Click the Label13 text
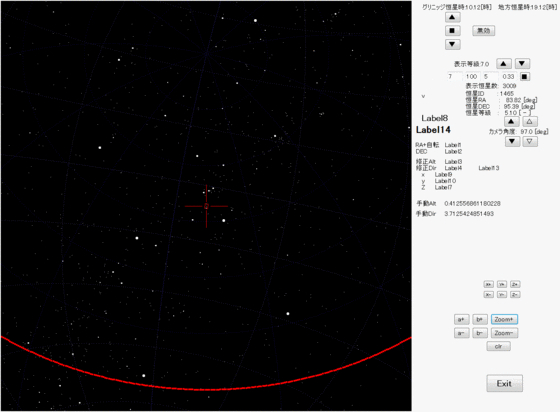The image size is (560, 412). pyautogui.click(x=489, y=168)
